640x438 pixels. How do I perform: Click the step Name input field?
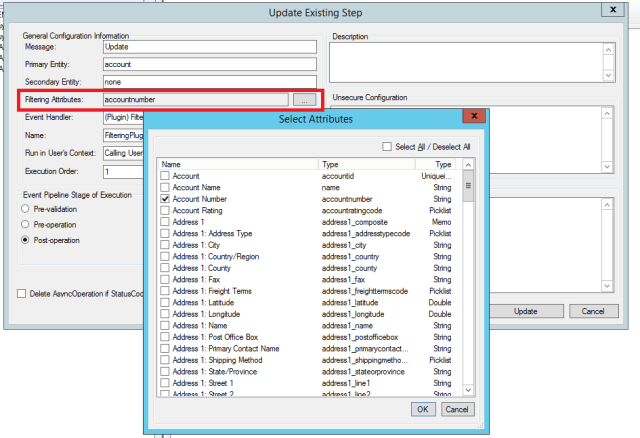point(123,135)
